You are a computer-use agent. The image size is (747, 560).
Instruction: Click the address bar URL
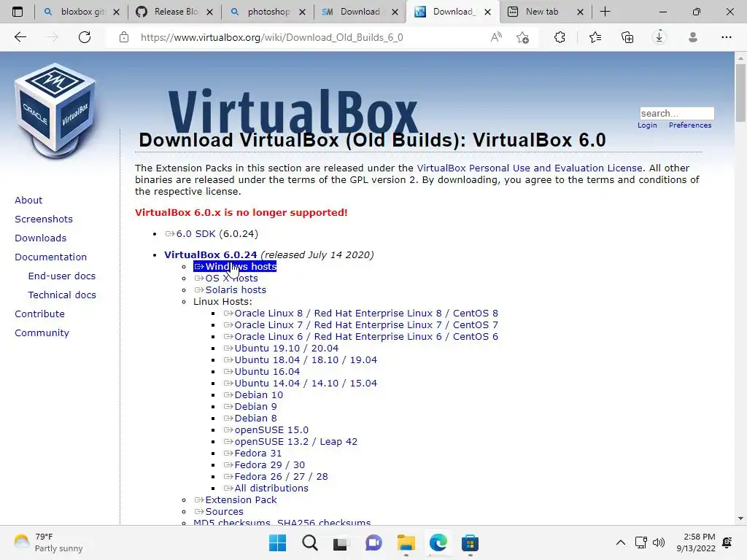tap(271, 37)
